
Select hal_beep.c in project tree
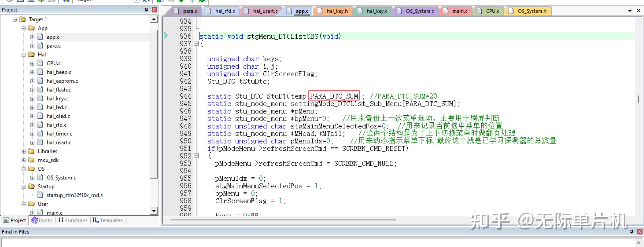[x=59, y=72]
